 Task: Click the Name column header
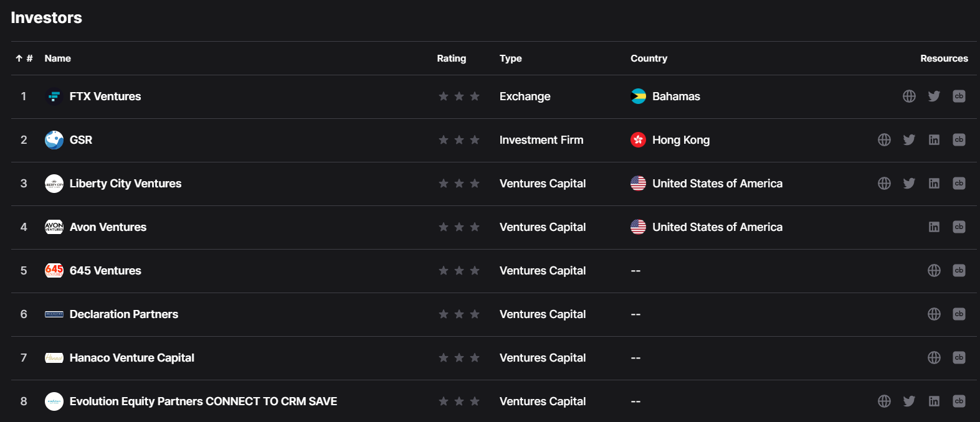tap(57, 59)
